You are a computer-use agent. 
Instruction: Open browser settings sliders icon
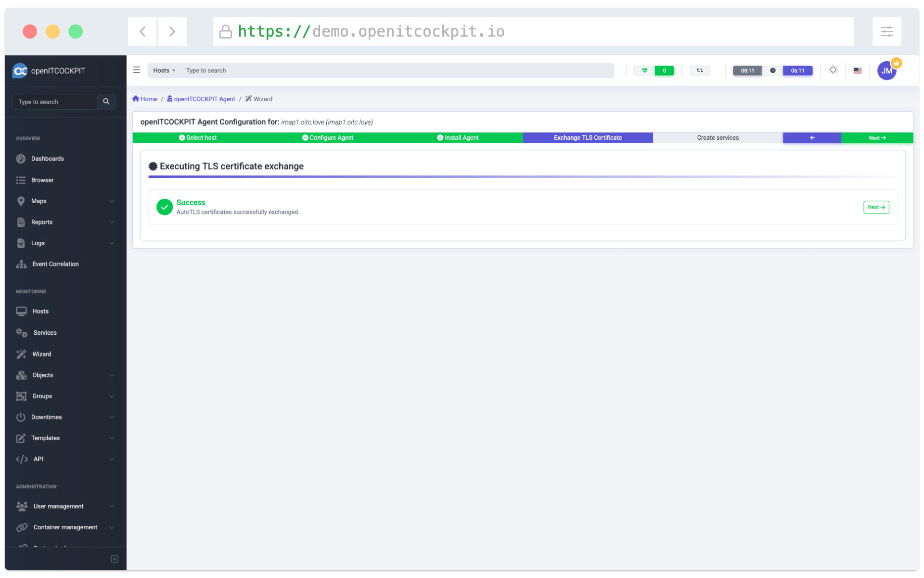pos(886,32)
